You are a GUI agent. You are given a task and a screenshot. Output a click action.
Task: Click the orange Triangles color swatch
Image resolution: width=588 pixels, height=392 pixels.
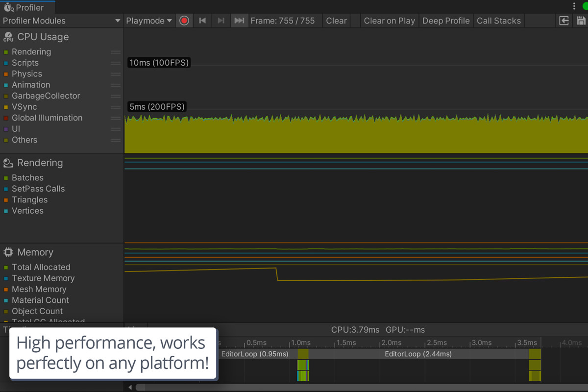click(6, 200)
